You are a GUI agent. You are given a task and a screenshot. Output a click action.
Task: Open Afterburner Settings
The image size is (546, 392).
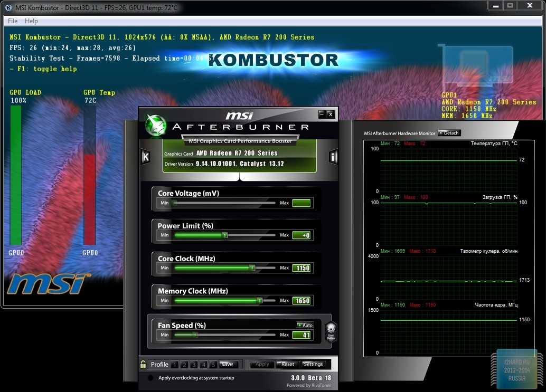point(313,364)
